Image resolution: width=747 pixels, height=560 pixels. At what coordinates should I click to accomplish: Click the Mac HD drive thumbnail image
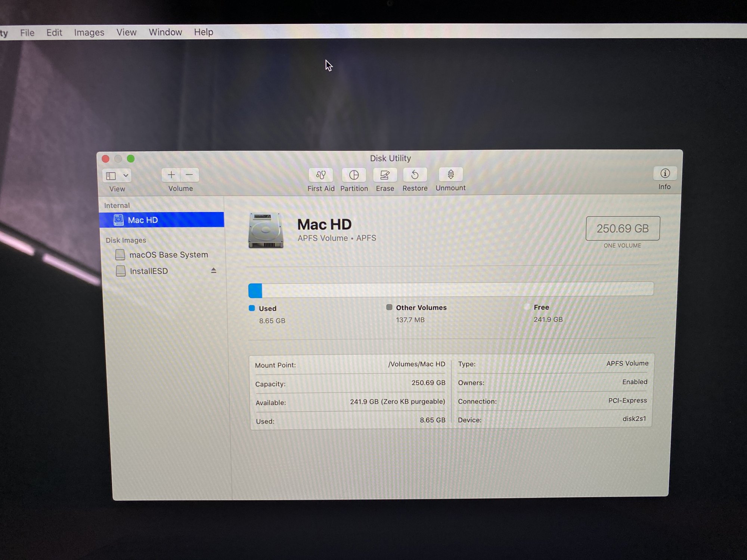click(266, 230)
